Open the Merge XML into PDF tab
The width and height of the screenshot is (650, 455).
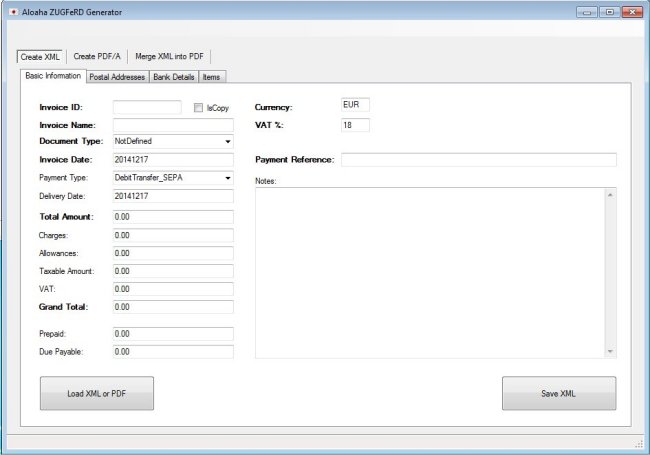169,56
